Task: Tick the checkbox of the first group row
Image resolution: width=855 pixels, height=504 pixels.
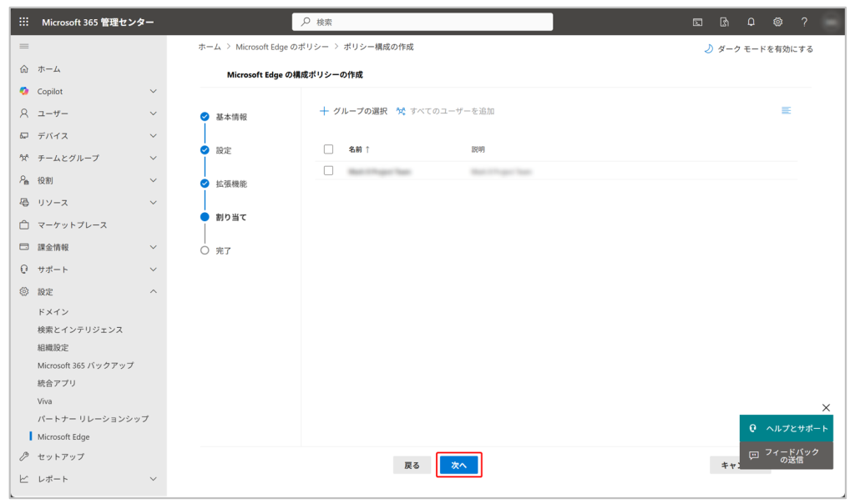Action: [328, 171]
